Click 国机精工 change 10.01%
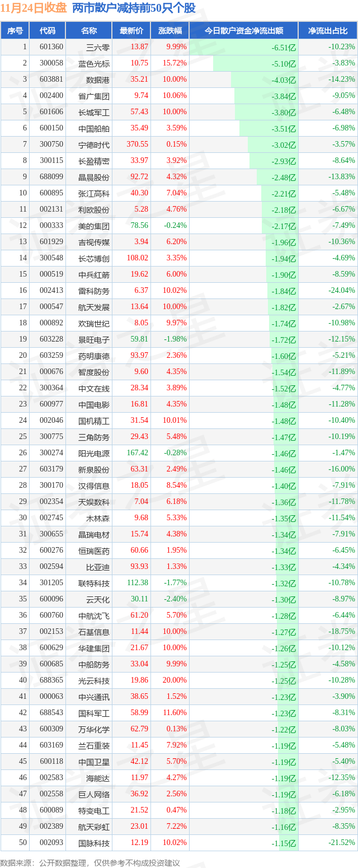This screenshot has width=358, height=868. [x=175, y=421]
